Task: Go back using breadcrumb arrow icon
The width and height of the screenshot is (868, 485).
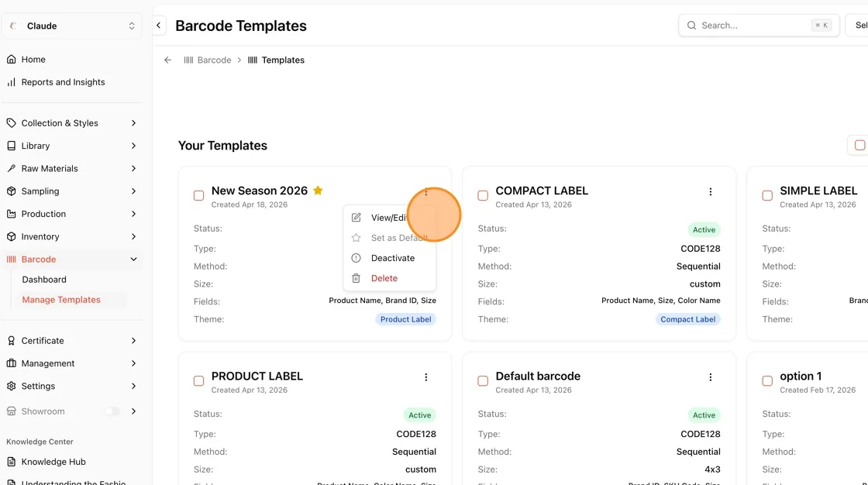Action: (167, 60)
